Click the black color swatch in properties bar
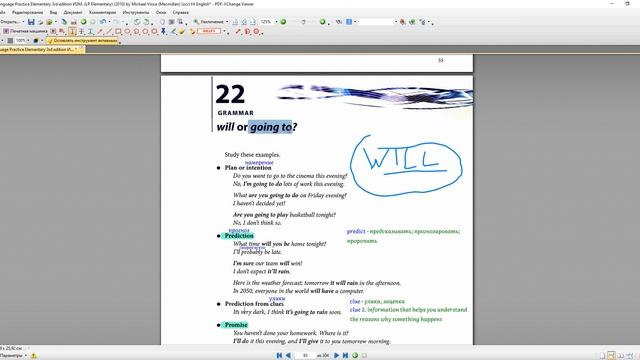 tap(36, 40)
